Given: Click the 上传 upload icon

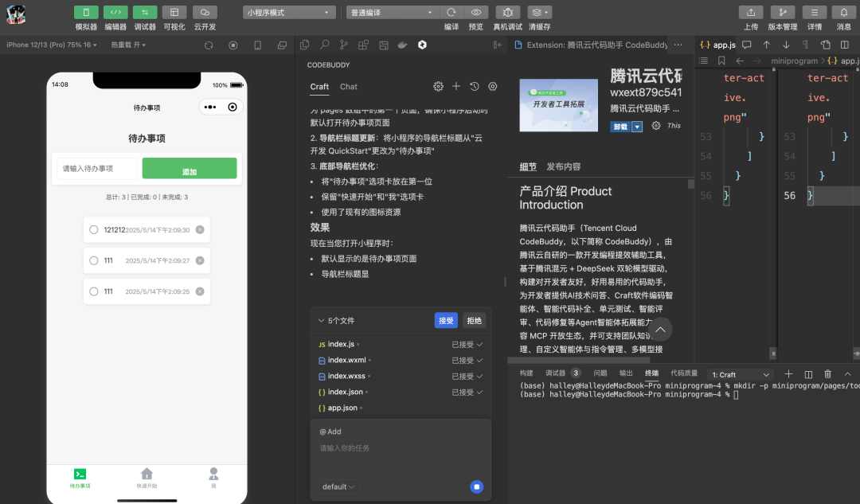Looking at the screenshot, I should (751, 12).
